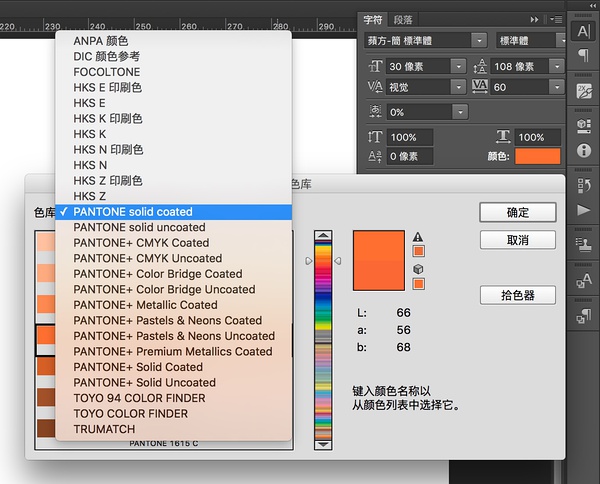Open the Paragraph Styles icon in dock
Viewport: 600px width, 484px height.
[584, 316]
